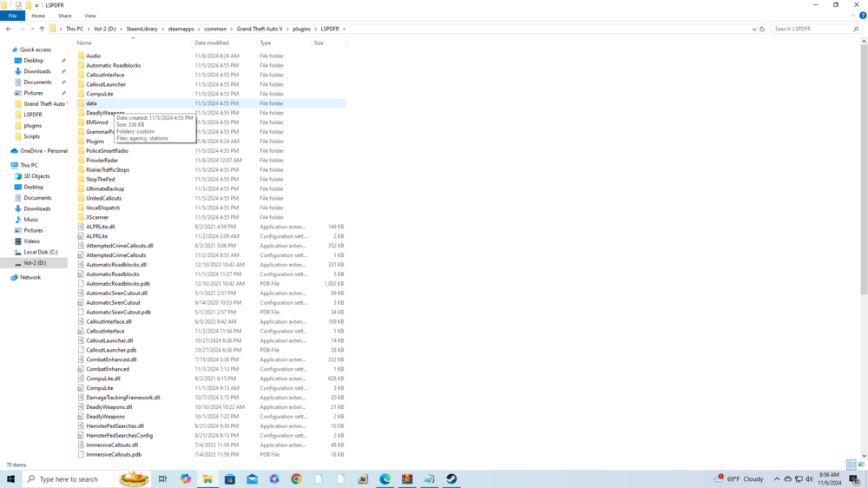This screenshot has width=868, height=488.
Task: Go back with the Back arrow
Action: [x=9, y=29]
